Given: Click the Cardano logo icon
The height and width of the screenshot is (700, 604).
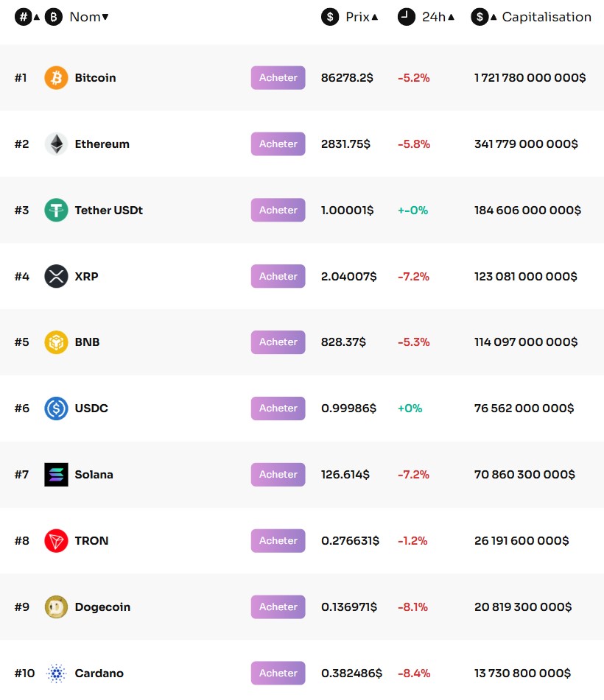Looking at the screenshot, I should (55, 673).
